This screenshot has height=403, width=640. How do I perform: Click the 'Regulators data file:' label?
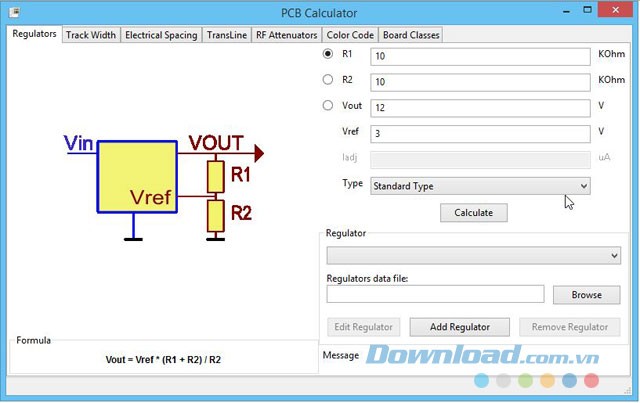click(367, 278)
